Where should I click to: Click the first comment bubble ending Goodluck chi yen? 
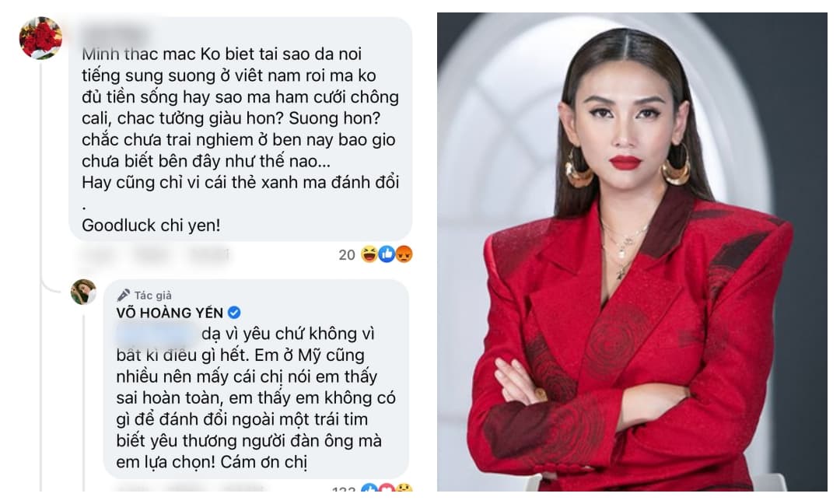[x=240, y=129]
